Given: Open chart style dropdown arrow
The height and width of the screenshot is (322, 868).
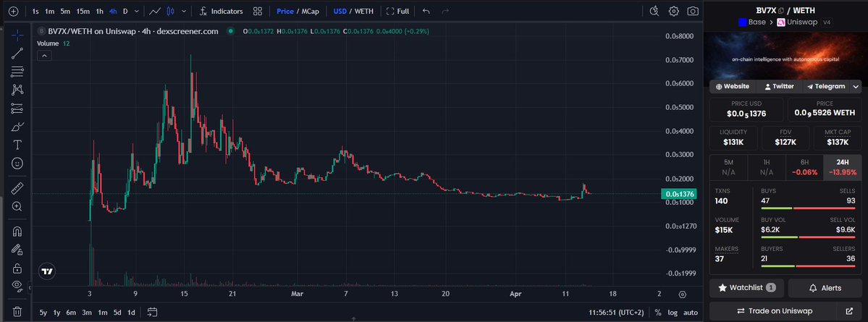Looking at the screenshot, I should tap(184, 11).
